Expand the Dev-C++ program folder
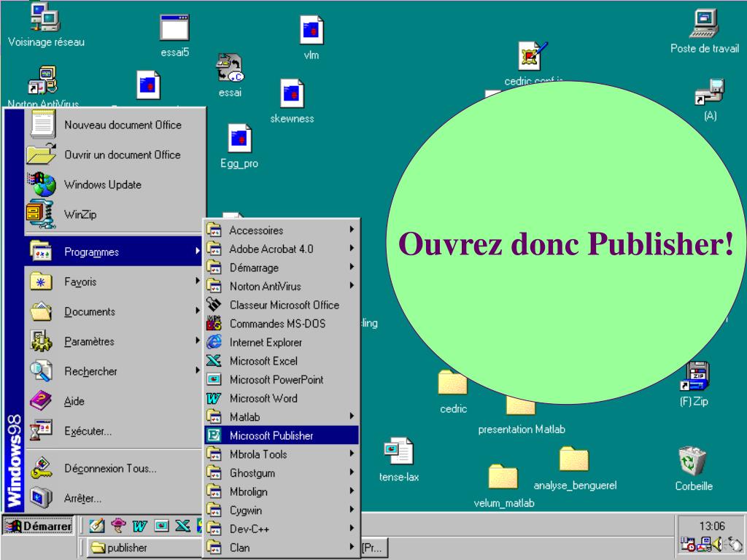 (x=282, y=529)
